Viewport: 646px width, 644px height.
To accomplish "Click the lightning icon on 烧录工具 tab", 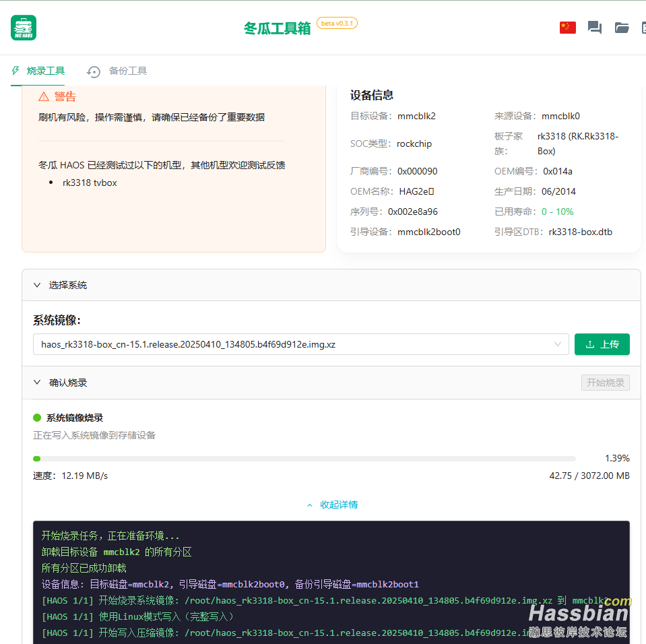I will coord(15,71).
